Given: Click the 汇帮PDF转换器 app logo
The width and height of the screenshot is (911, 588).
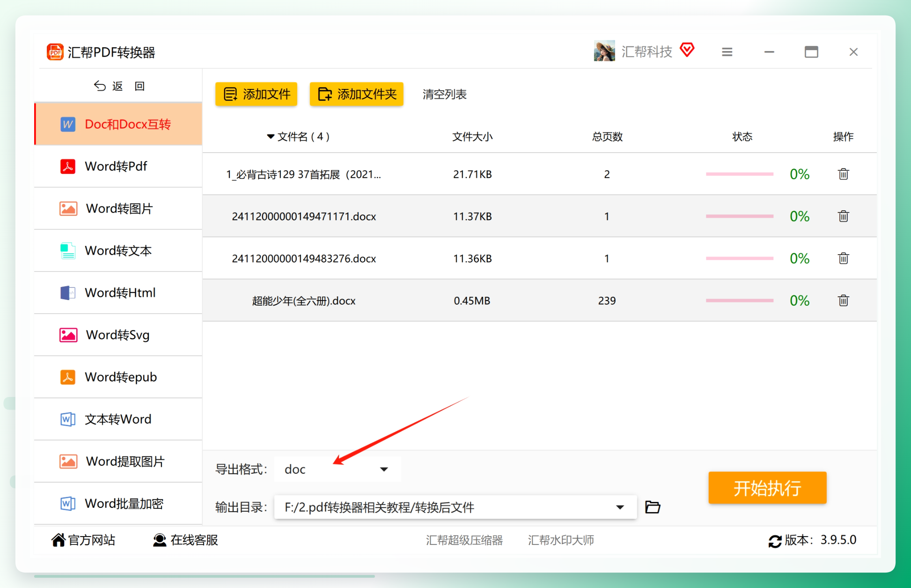Looking at the screenshot, I should pos(55,52).
